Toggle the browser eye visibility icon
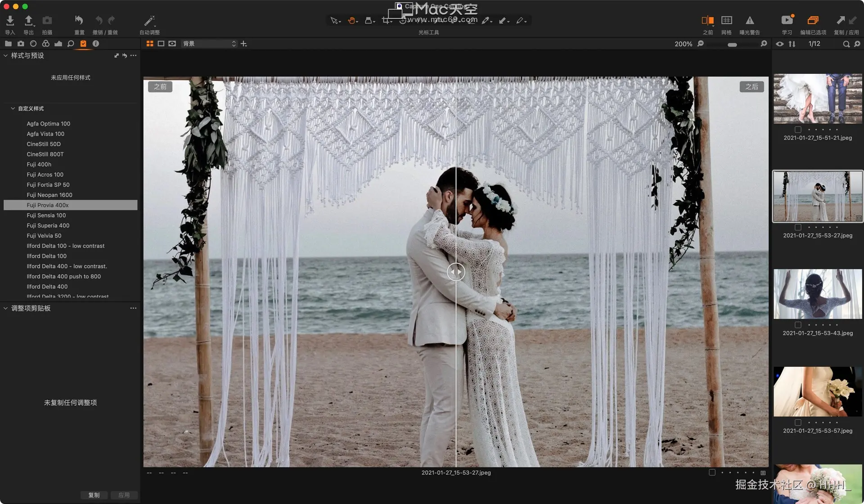 (780, 44)
